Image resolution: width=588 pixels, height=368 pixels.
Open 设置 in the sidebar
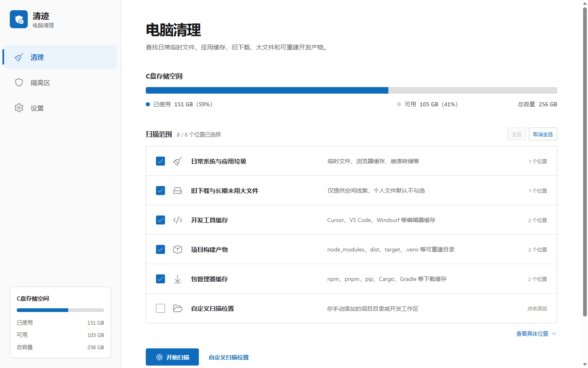(60, 108)
